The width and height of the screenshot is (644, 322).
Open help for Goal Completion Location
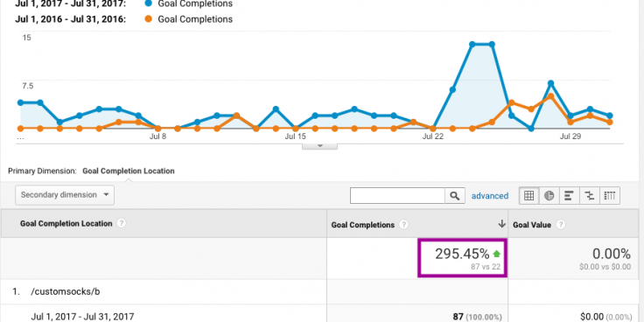tap(121, 223)
